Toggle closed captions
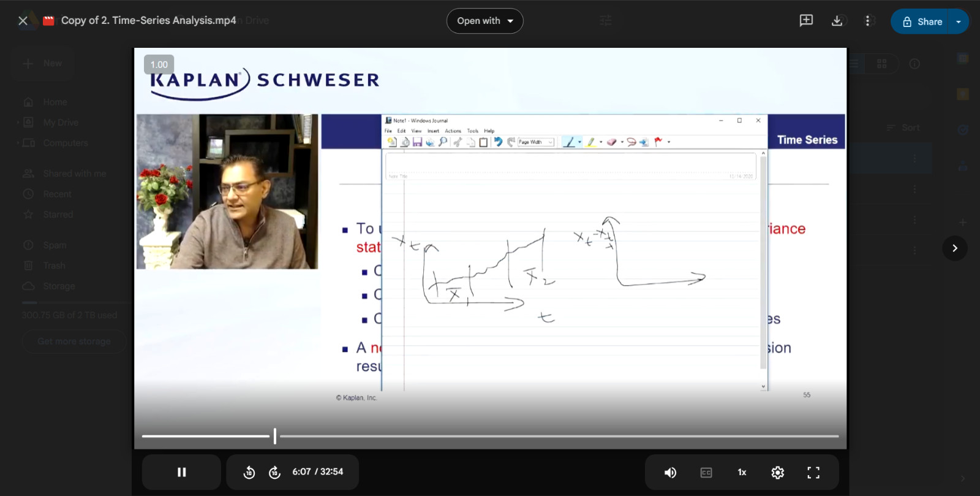Screen dimensions: 980x496 coord(706,472)
